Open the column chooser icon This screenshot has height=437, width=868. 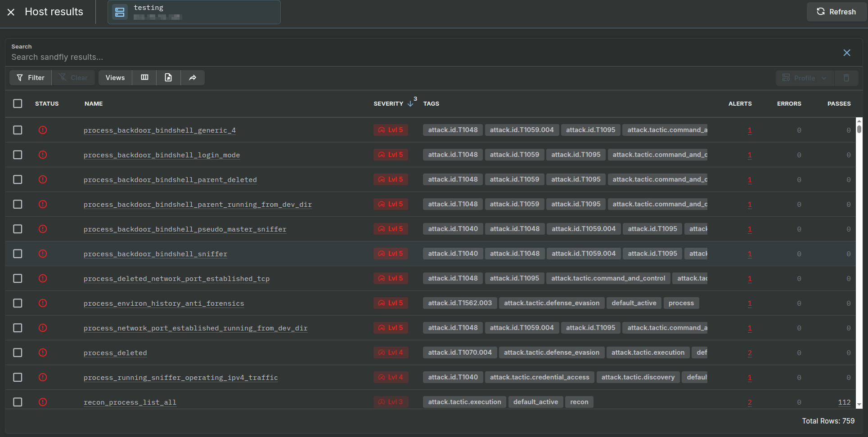tap(144, 78)
